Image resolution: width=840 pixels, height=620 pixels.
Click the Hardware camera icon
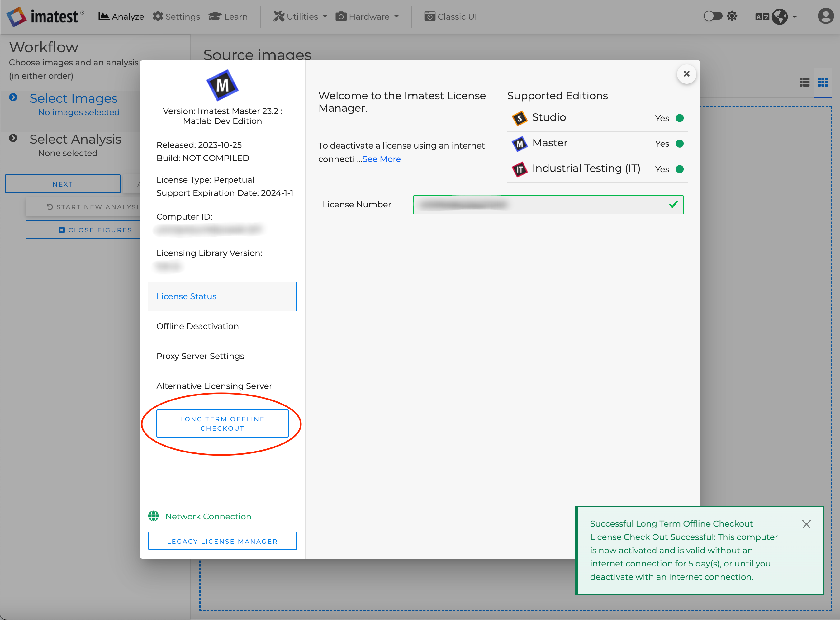click(341, 17)
